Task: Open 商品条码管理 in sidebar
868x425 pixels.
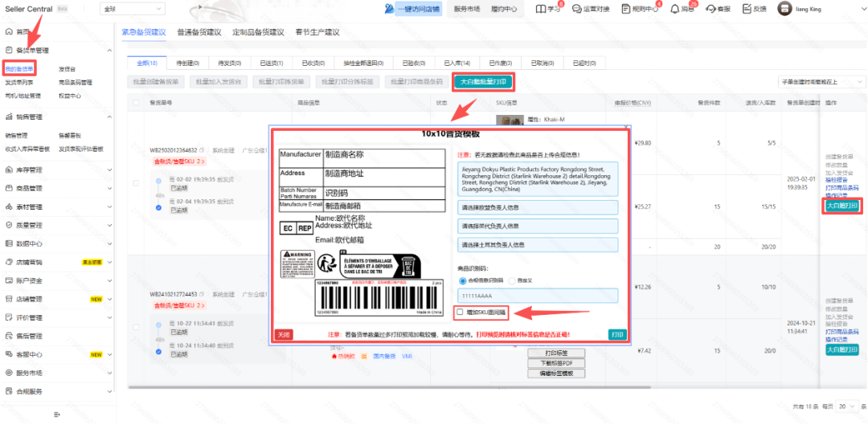Action: 76,83
